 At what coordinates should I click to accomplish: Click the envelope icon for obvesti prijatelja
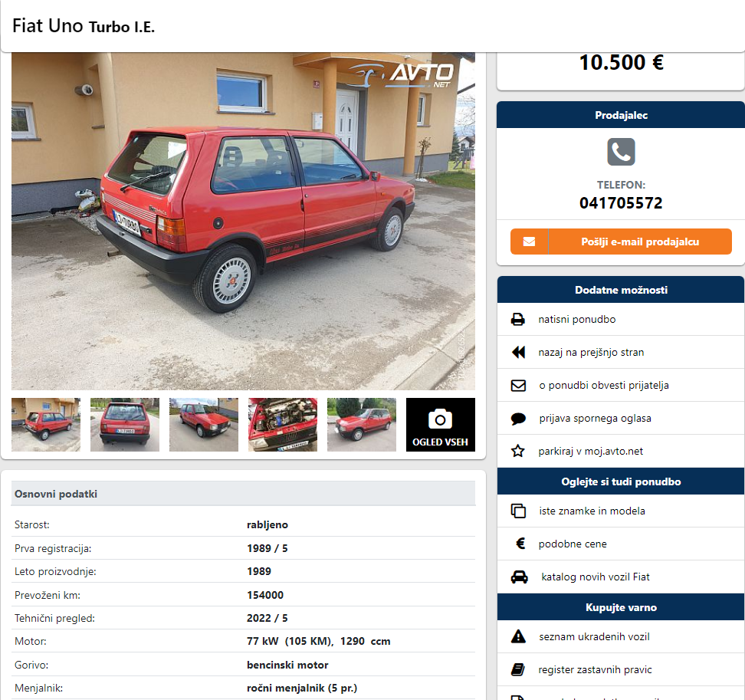point(518,386)
